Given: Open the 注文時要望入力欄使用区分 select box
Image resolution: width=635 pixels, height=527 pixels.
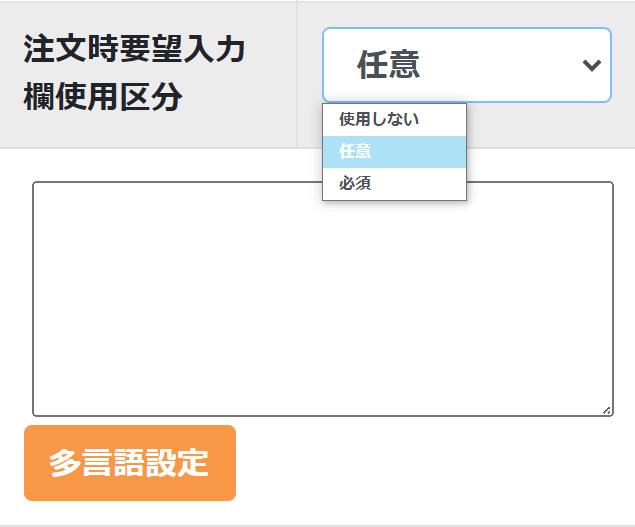Looking at the screenshot, I should tap(466, 65).
